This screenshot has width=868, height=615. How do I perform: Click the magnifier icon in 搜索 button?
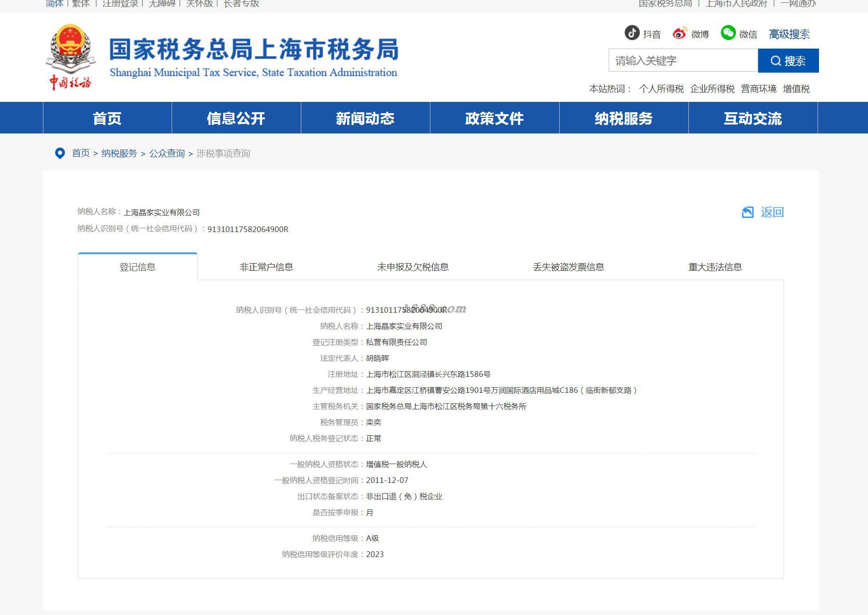coord(776,61)
